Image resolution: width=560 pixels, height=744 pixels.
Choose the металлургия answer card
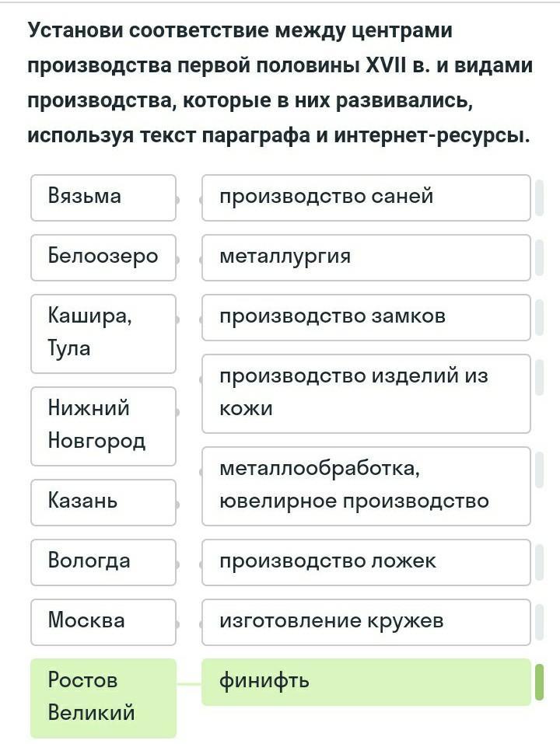[366, 257]
